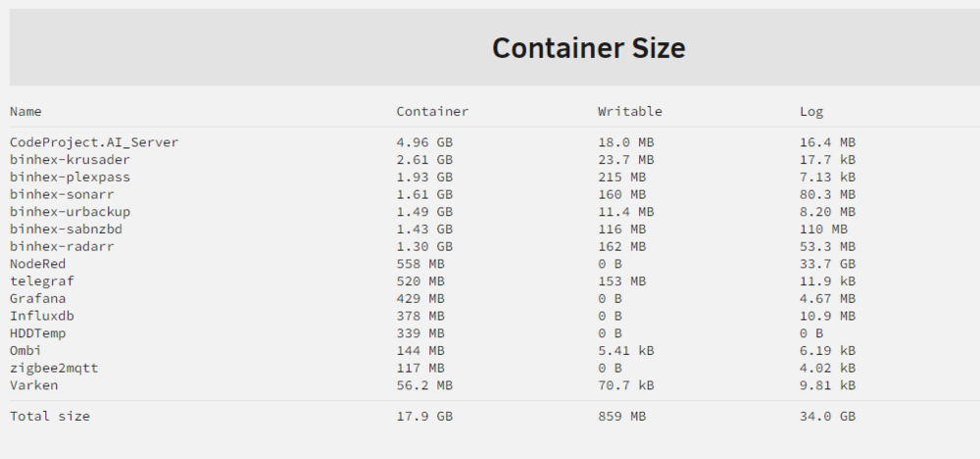Screen dimensions: 980x459
Task: Click HDDTemp in the list
Action: pos(38,333)
